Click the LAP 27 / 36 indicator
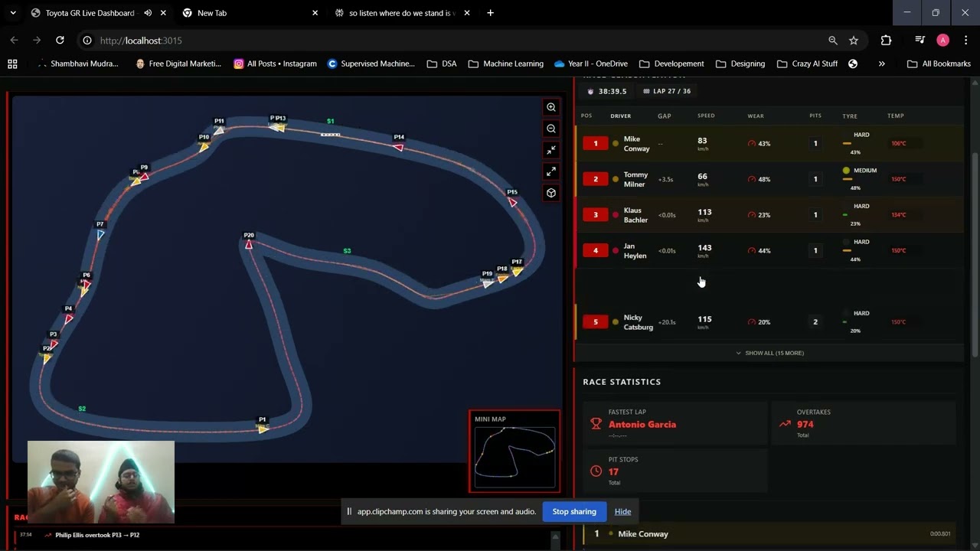The image size is (980, 551). tap(667, 91)
